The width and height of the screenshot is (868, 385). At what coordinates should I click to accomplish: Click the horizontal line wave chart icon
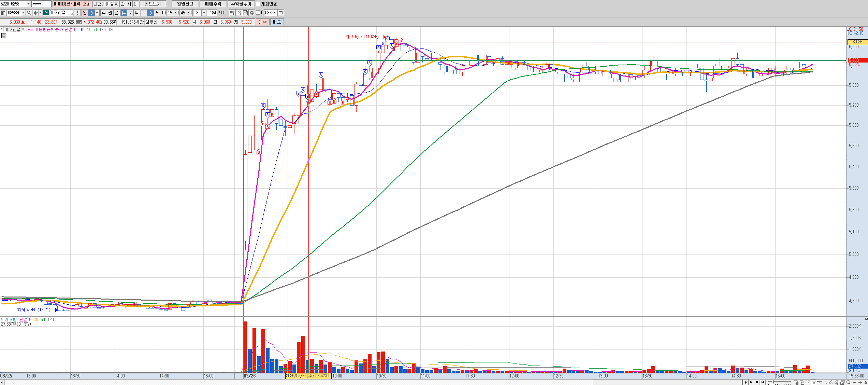[819, 382]
